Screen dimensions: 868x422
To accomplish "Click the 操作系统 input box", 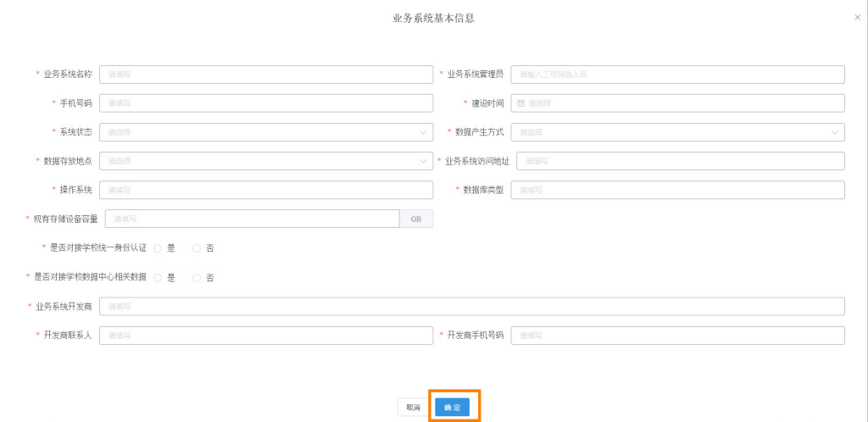I will click(265, 190).
